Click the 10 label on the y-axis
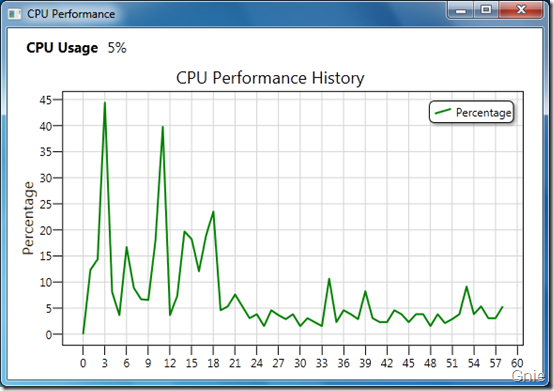Screen dimensions: 554x391 click(46, 282)
